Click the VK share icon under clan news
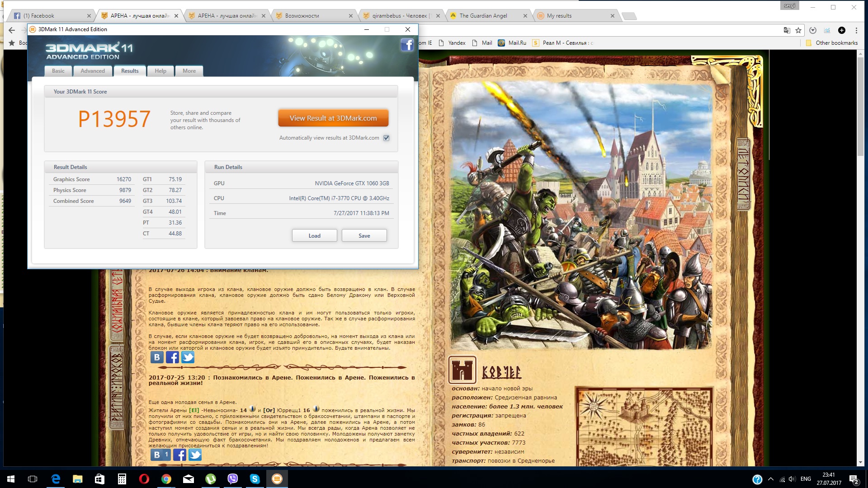The image size is (868, 488). pos(157,357)
